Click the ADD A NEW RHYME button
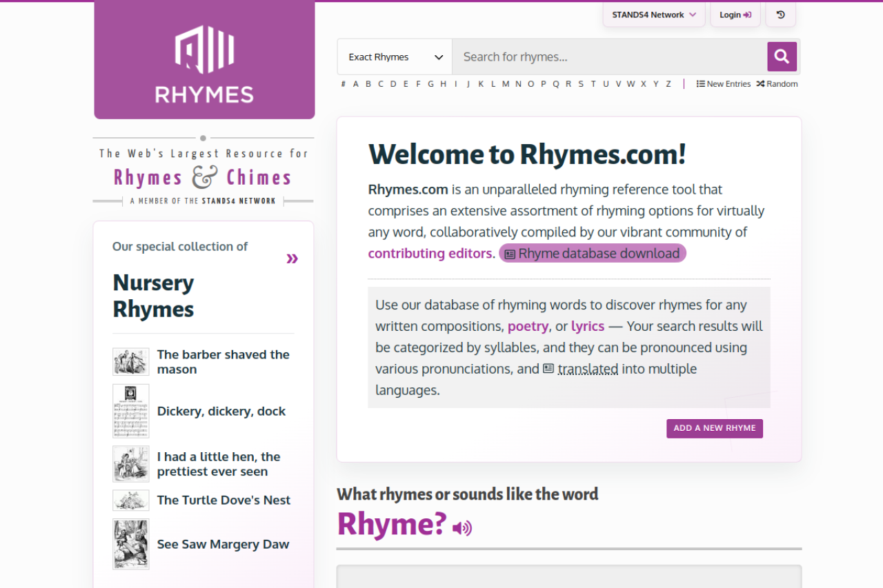The image size is (883, 588). point(715,428)
